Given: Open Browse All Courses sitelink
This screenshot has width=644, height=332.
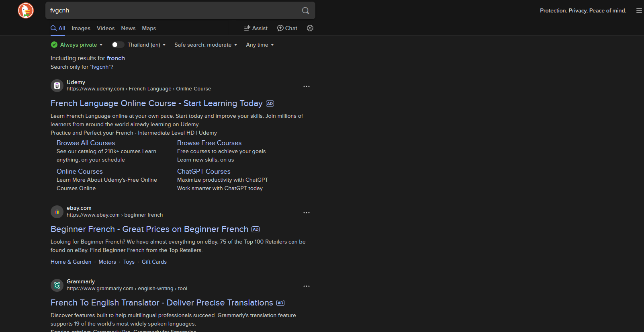Looking at the screenshot, I should click(x=86, y=143).
